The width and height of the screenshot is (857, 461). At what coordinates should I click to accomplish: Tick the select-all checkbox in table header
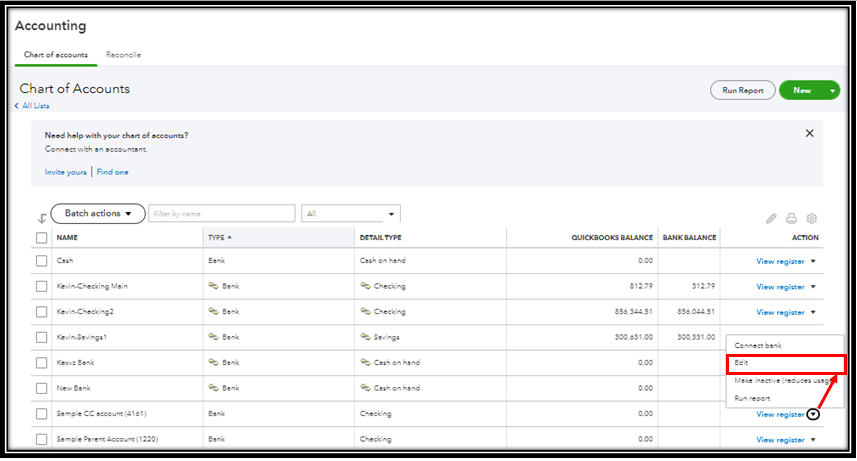pos(42,238)
